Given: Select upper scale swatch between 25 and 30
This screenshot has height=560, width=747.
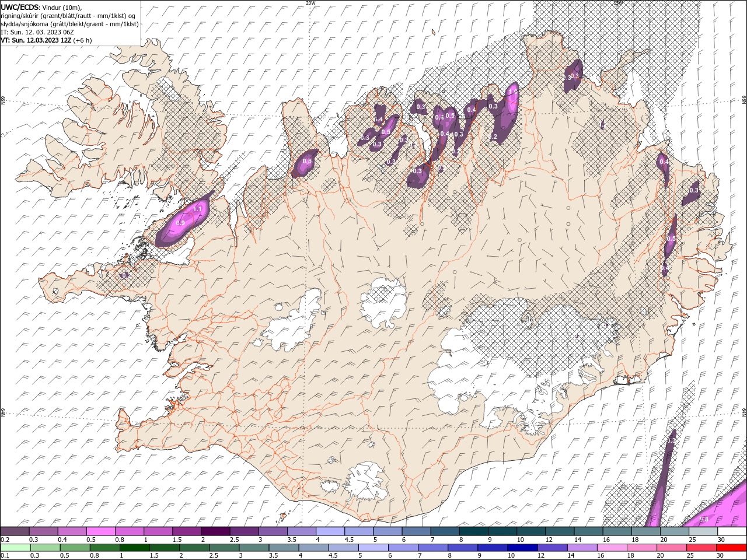Looking at the screenshot, I should (703, 531).
